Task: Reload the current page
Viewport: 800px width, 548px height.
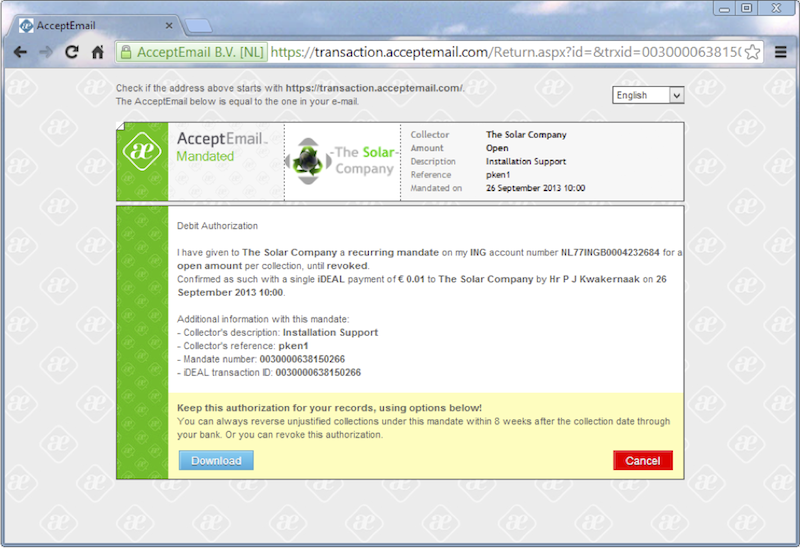Action: pyautogui.click(x=72, y=52)
